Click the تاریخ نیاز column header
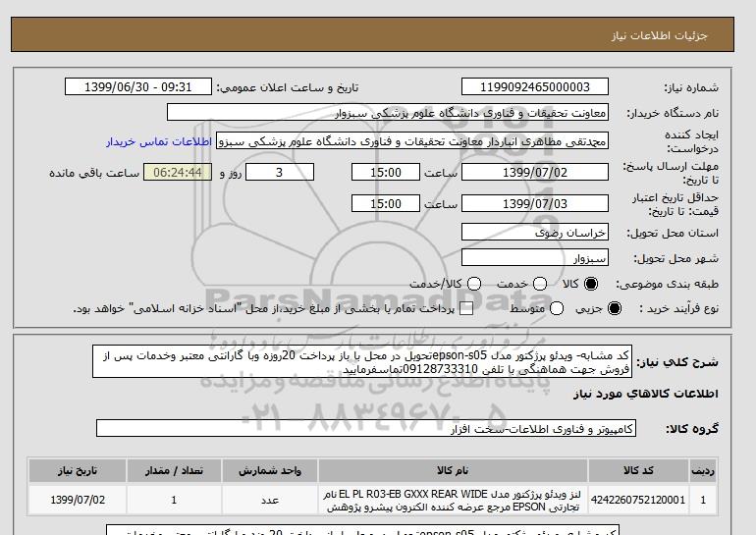 [78, 471]
